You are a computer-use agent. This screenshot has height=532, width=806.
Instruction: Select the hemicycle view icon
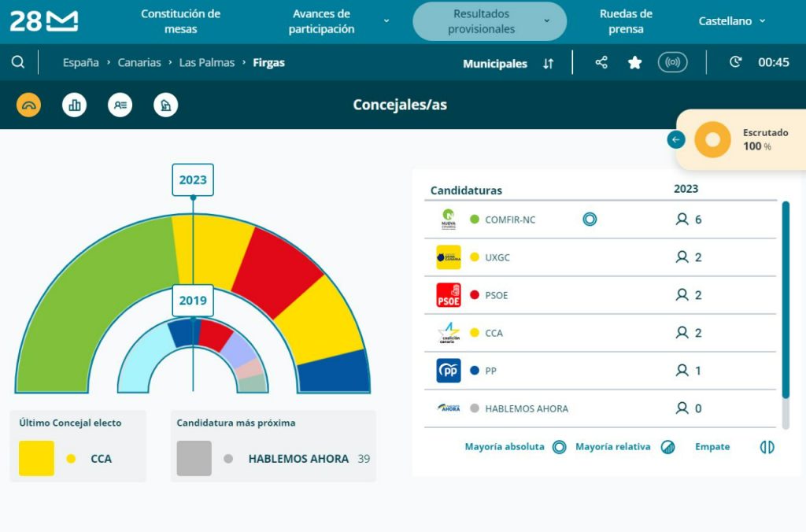click(x=29, y=105)
